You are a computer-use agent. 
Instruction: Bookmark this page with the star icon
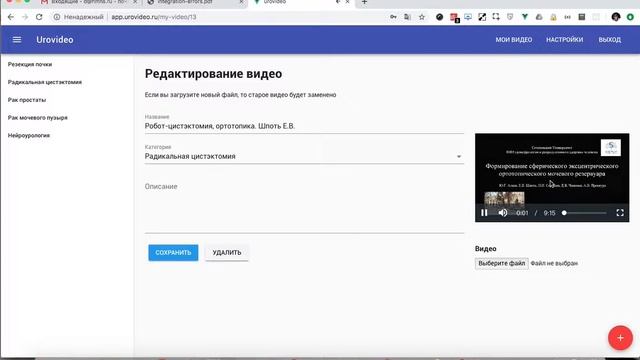coord(422,17)
